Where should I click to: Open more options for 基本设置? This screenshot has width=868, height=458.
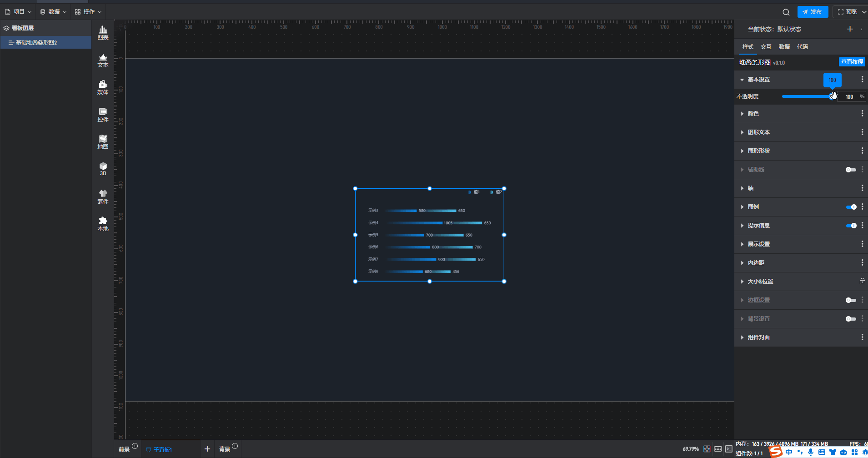[x=862, y=80]
